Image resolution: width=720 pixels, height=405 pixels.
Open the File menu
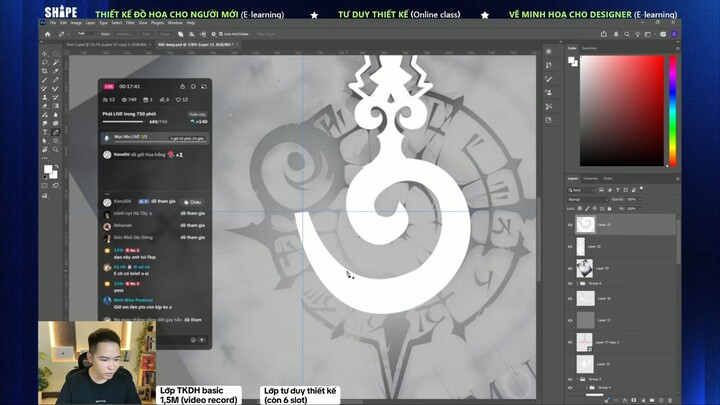click(x=53, y=22)
